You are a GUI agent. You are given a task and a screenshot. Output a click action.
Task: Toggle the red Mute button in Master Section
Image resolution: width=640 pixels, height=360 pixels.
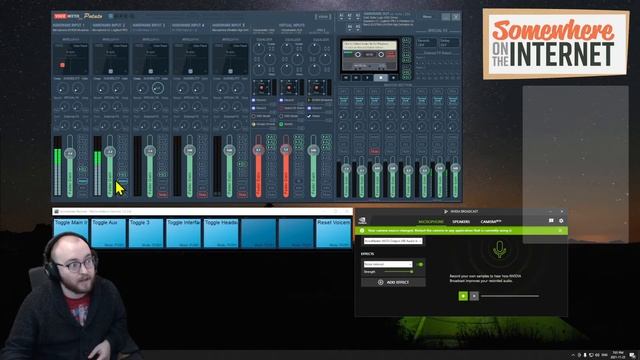(375, 151)
